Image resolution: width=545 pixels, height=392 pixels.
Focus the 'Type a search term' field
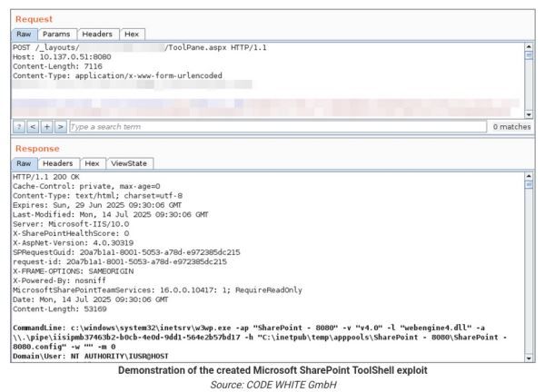pyautogui.click(x=278, y=127)
